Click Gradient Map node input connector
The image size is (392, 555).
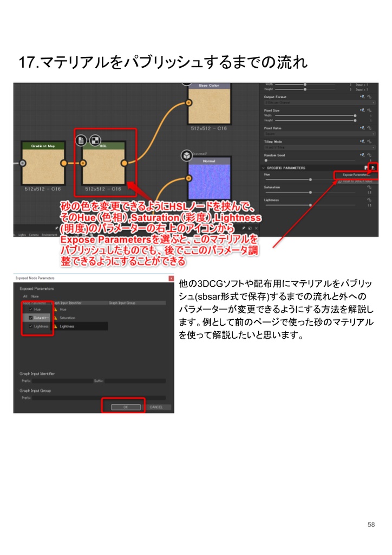coord(23,163)
